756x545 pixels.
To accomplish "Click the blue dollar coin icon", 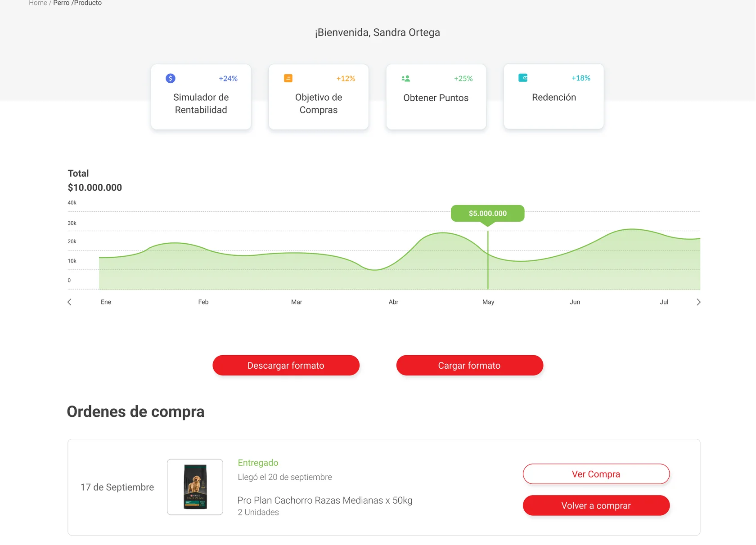I will [x=171, y=78].
